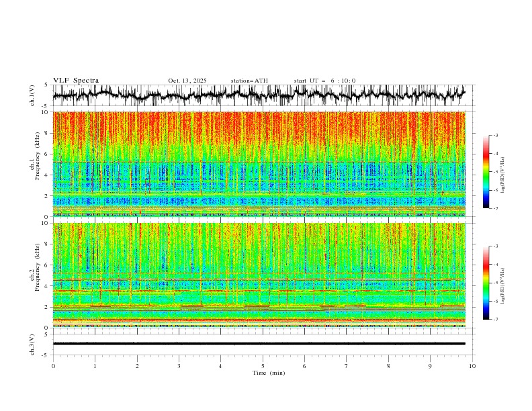Screen dimensions: 532x411
Task: Click the ch.1 spectrogram "10" kHz tick label
Action: [x=45, y=112]
